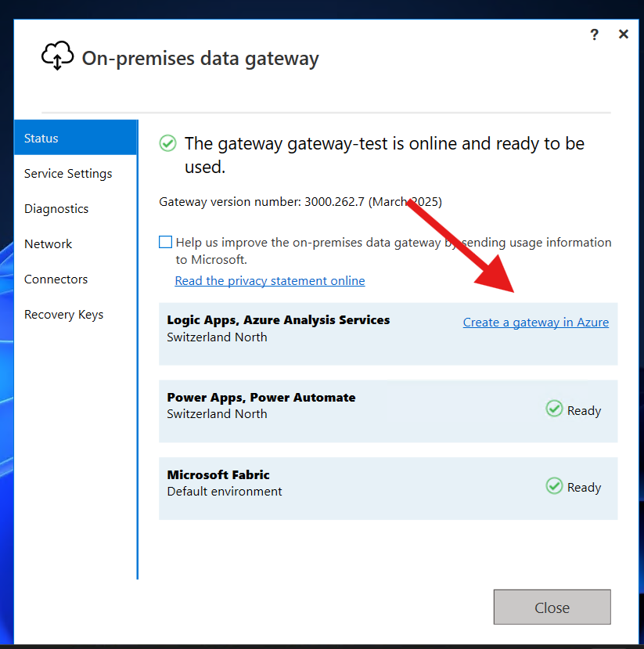Close the dialog with the X icon
The height and width of the screenshot is (649, 644).
click(624, 34)
